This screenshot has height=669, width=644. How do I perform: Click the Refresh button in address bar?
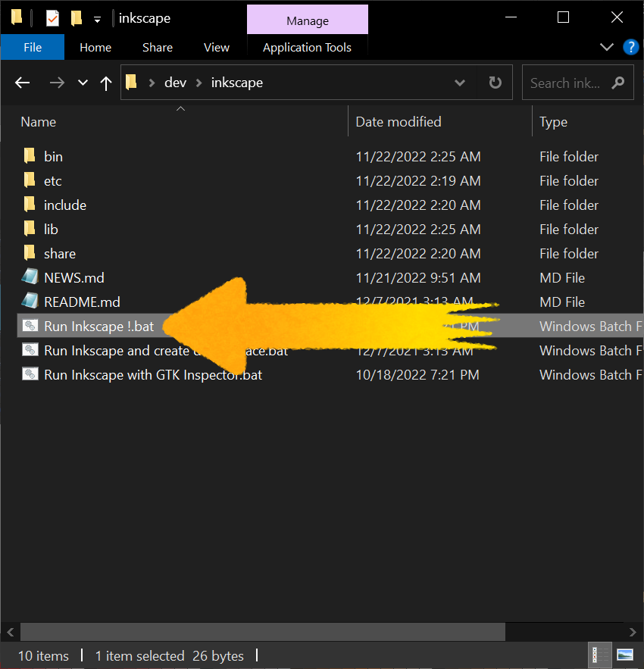495,83
